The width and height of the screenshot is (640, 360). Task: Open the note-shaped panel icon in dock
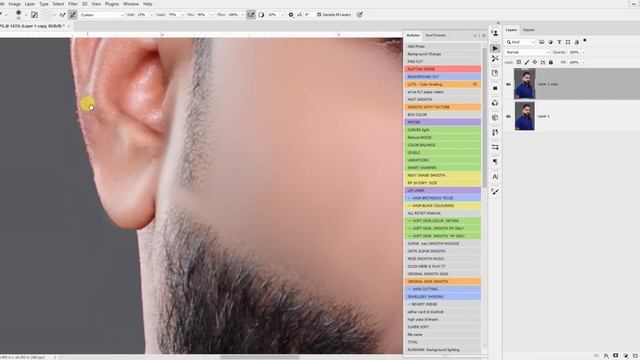495,73
